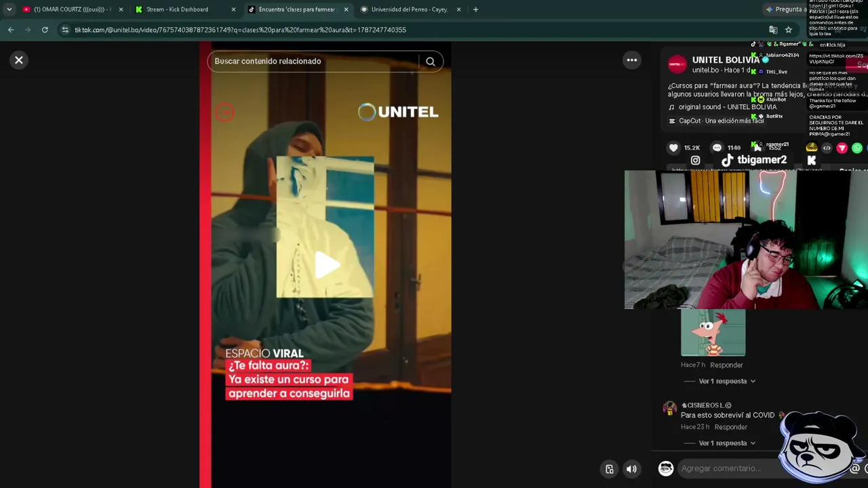Open comments via speech bubble icon
The height and width of the screenshot is (488, 868).
click(x=717, y=148)
